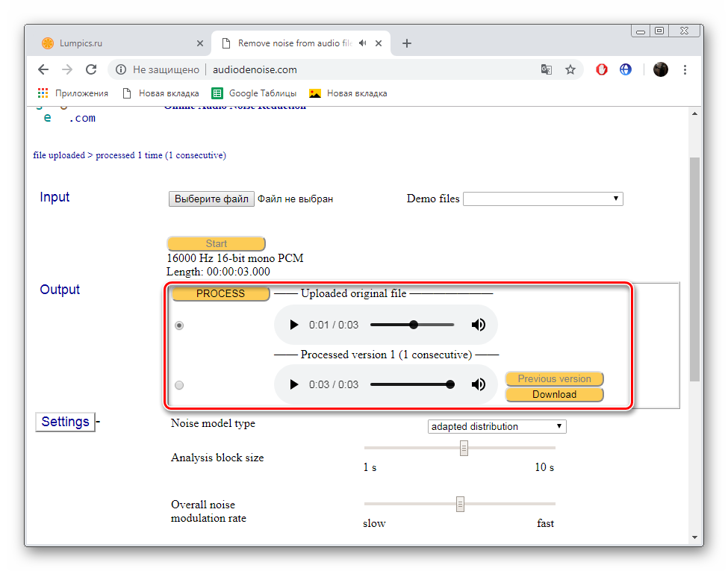Screen dimensions: 728x571
Task: Mute the processed version audio player
Action: point(479,384)
